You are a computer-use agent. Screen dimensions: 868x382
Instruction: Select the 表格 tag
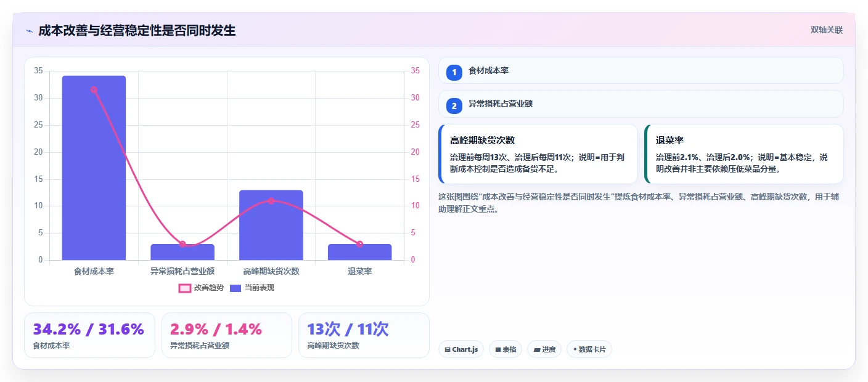pyautogui.click(x=506, y=349)
